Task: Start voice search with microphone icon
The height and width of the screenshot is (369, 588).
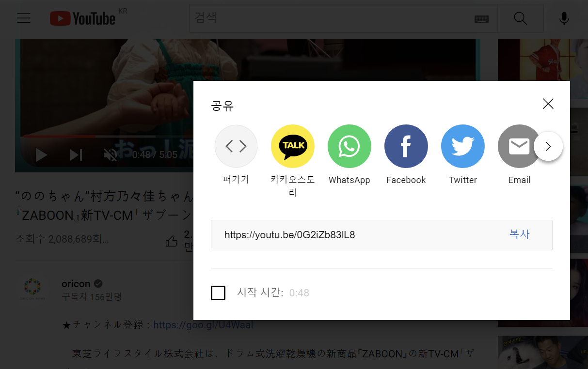Action: click(x=564, y=18)
